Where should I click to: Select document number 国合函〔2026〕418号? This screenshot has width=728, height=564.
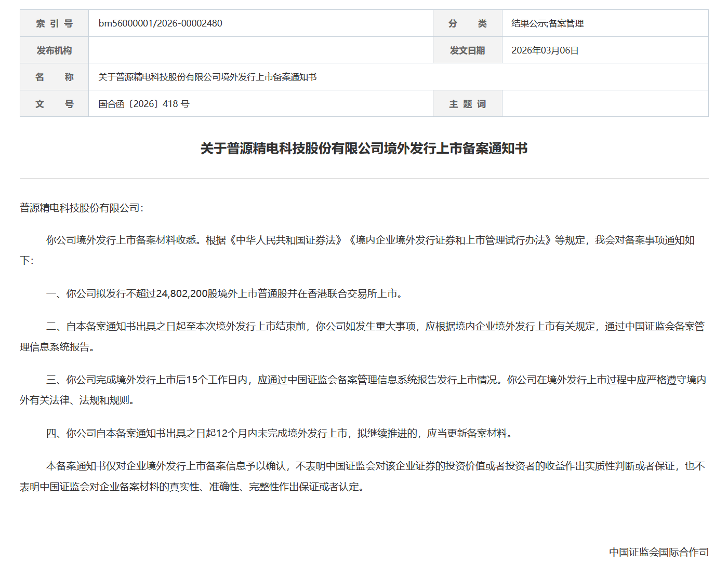coord(144,104)
